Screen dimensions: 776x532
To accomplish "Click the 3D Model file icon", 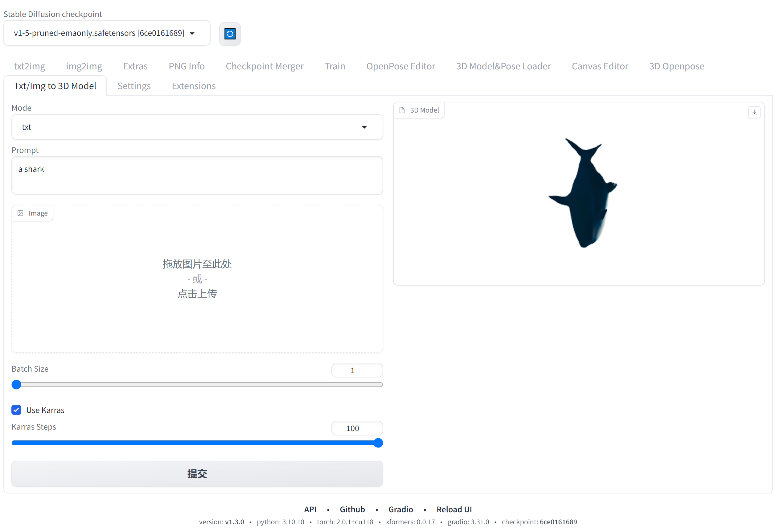I will (x=402, y=110).
